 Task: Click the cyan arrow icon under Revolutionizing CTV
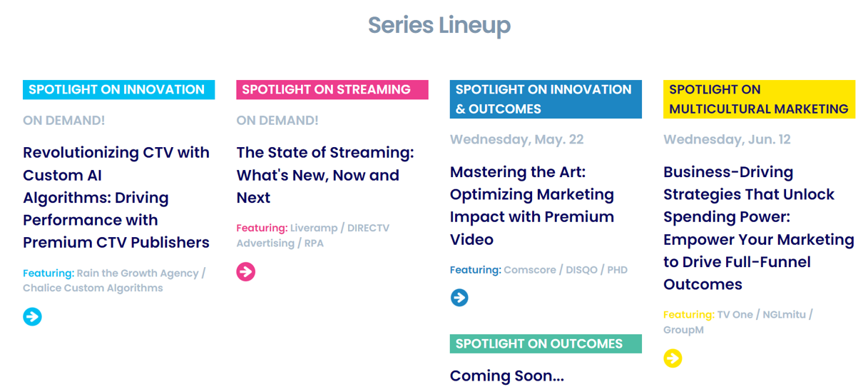click(x=32, y=316)
